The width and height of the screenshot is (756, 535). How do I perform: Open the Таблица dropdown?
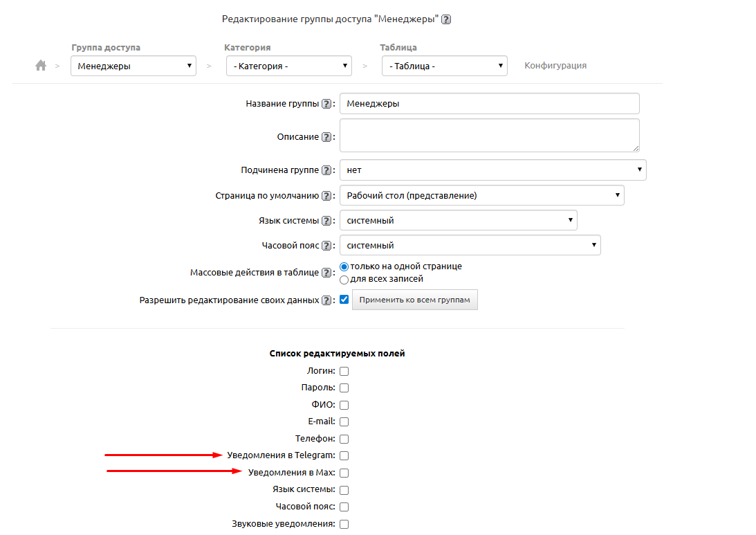445,66
